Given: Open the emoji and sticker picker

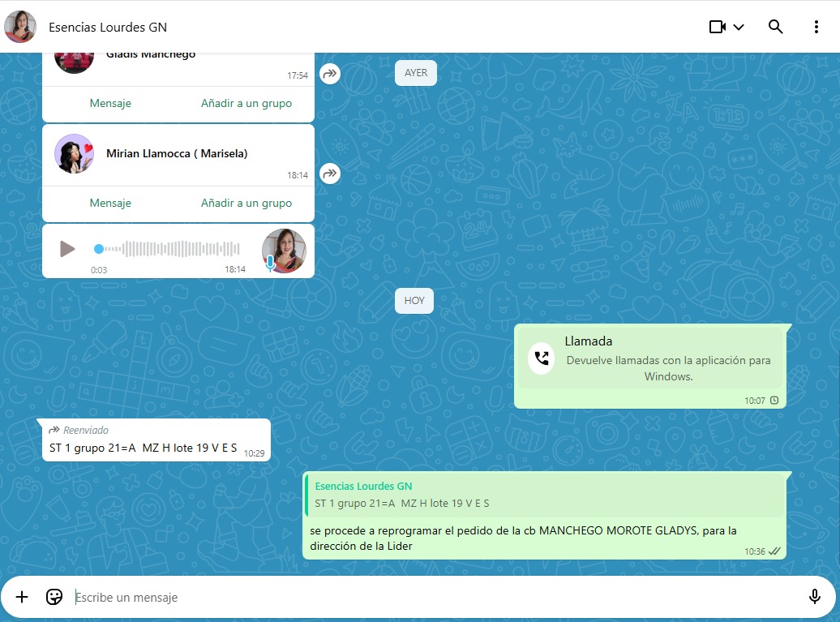Looking at the screenshot, I should (54, 597).
